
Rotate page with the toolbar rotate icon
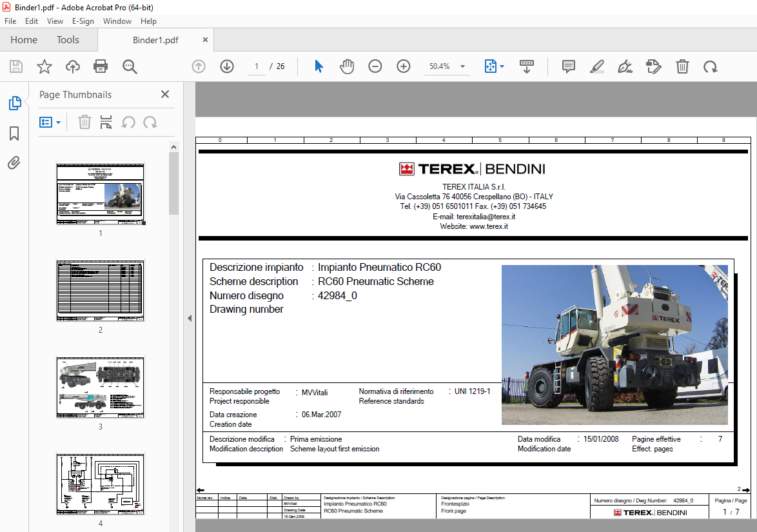(x=710, y=66)
